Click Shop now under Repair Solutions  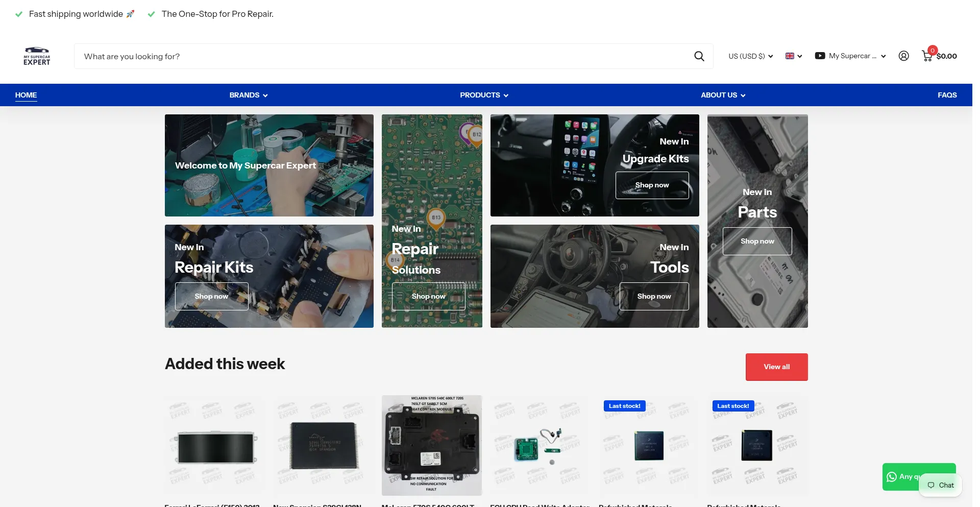coord(428,296)
